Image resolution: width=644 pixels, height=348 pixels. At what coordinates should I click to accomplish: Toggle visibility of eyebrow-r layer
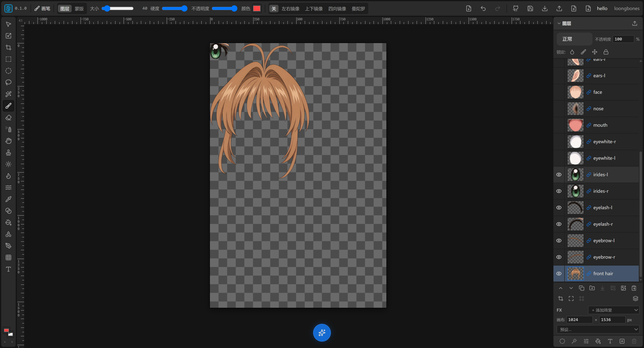pyautogui.click(x=559, y=257)
